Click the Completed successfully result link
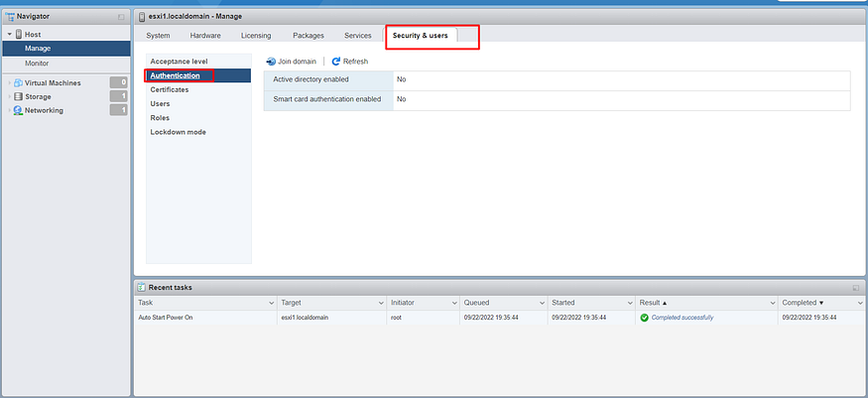This screenshot has width=868, height=398. (682, 318)
